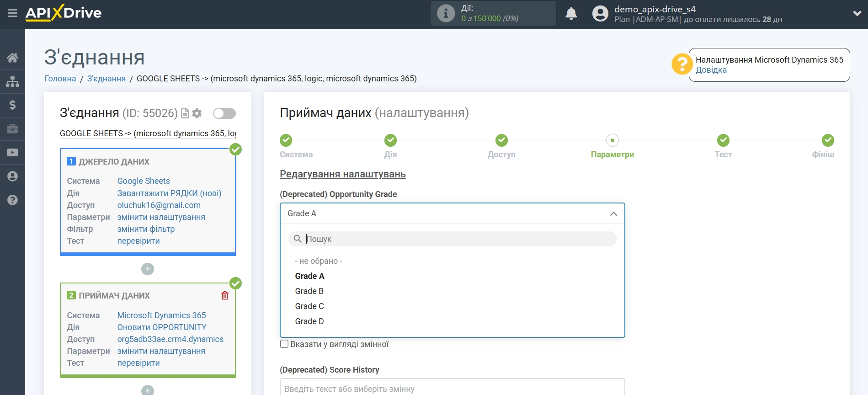Screen dimensions: 868x395
Task: Open the Довідка help link
Action: click(x=711, y=70)
